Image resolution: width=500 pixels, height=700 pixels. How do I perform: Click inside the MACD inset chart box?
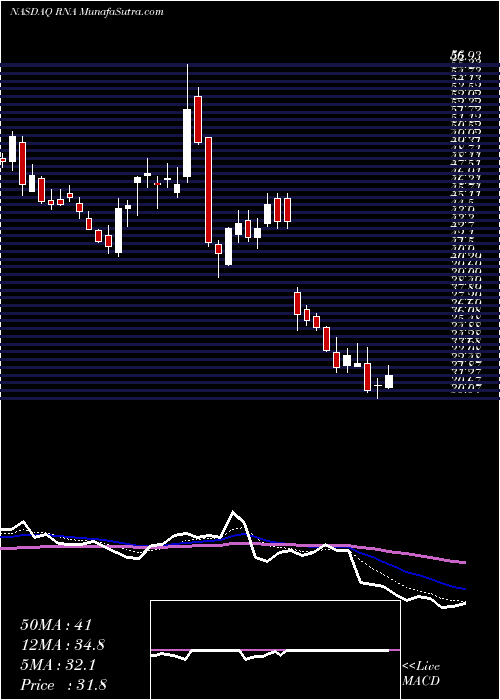click(275, 650)
